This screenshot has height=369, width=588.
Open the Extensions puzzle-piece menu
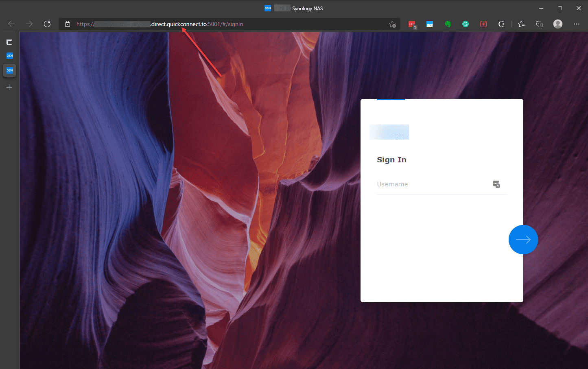[501, 24]
